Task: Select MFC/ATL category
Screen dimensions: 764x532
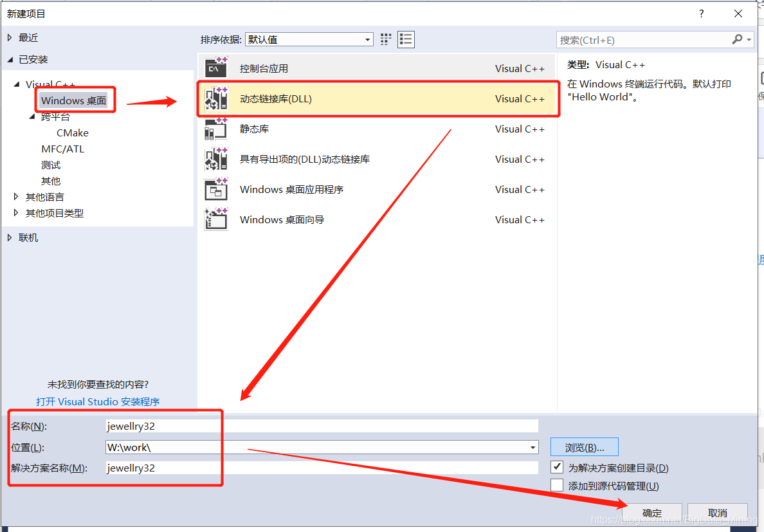Action: [x=63, y=149]
